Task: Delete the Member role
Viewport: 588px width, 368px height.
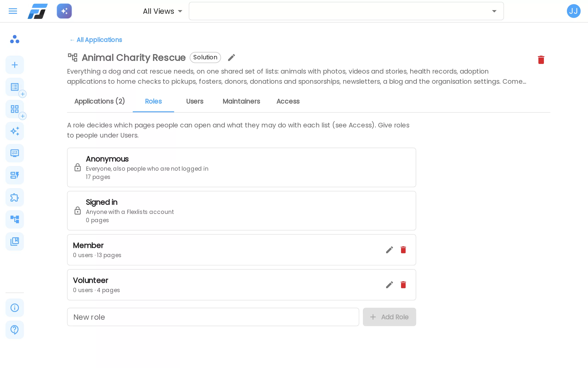Action: click(403, 250)
